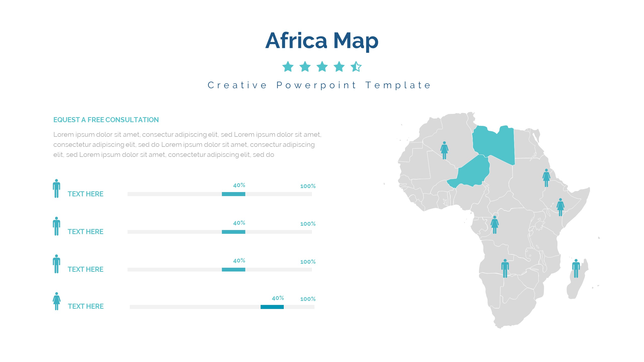Click the female figure icon over Congo

coord(495,225)
